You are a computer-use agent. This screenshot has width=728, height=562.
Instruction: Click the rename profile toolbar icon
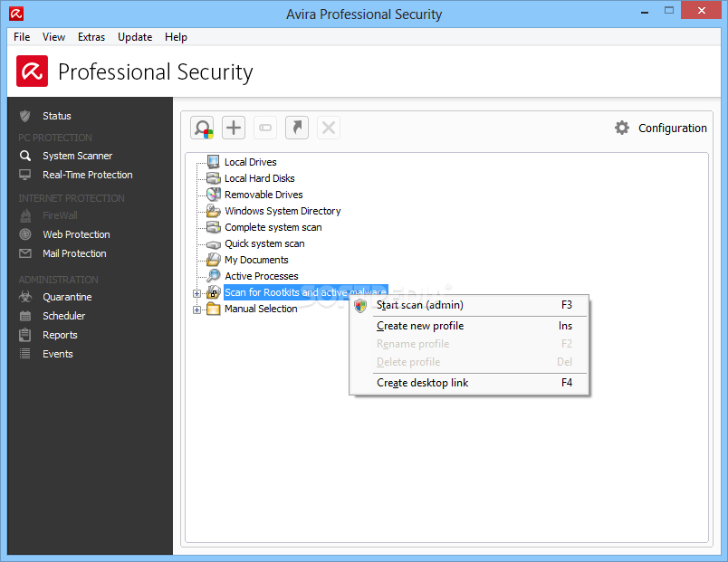pos(265,128)
